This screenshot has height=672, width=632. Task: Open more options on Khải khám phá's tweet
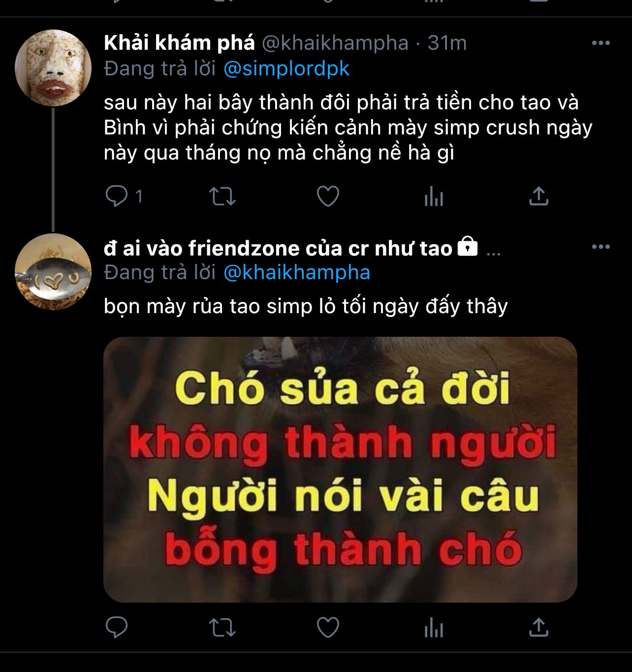point(601,43)
